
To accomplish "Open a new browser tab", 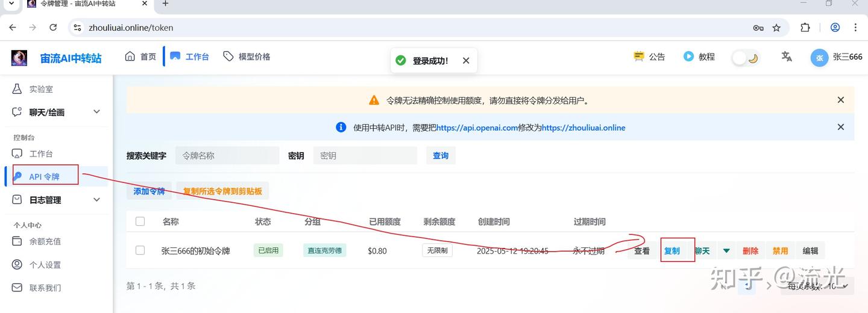I will [166, 4].
